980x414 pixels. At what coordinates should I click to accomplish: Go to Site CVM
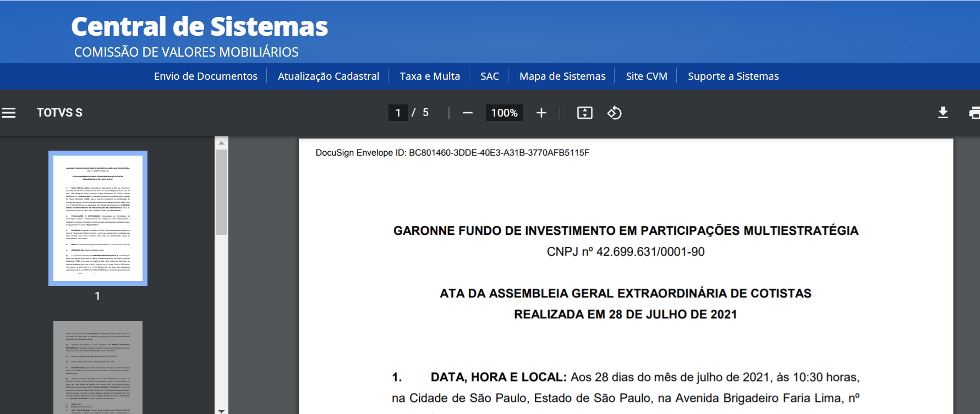click(647, 76)
